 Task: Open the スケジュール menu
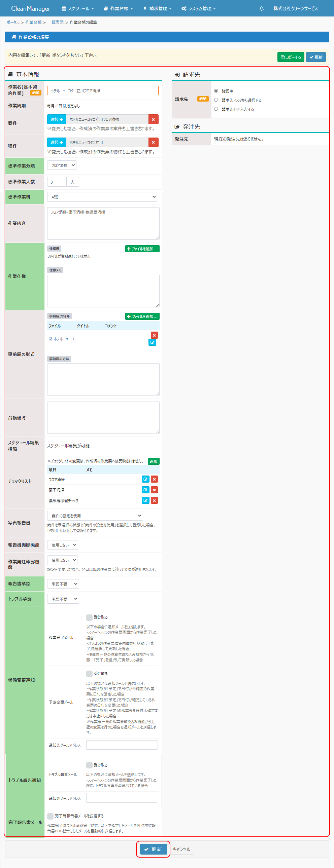coord(77,8)
